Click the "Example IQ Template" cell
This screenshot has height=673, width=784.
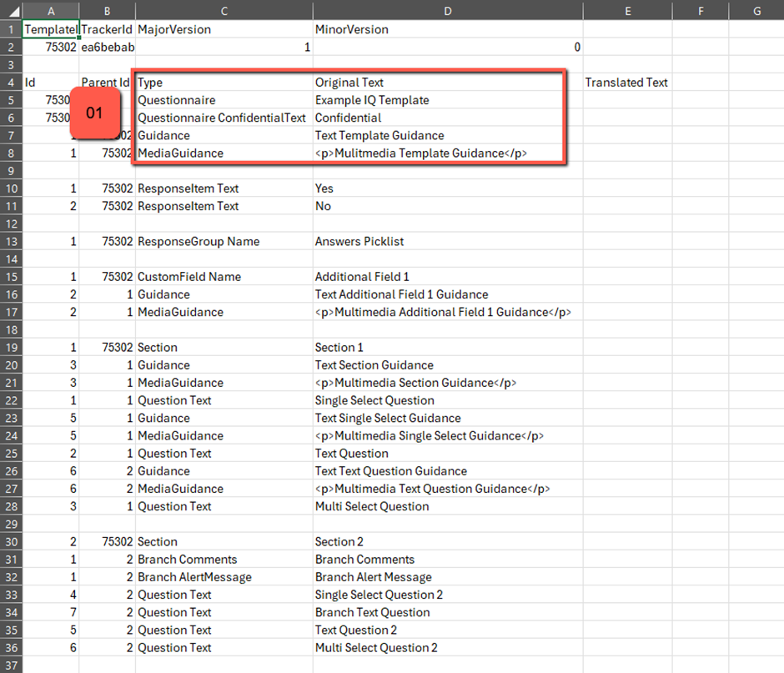[x=372, y=100]
